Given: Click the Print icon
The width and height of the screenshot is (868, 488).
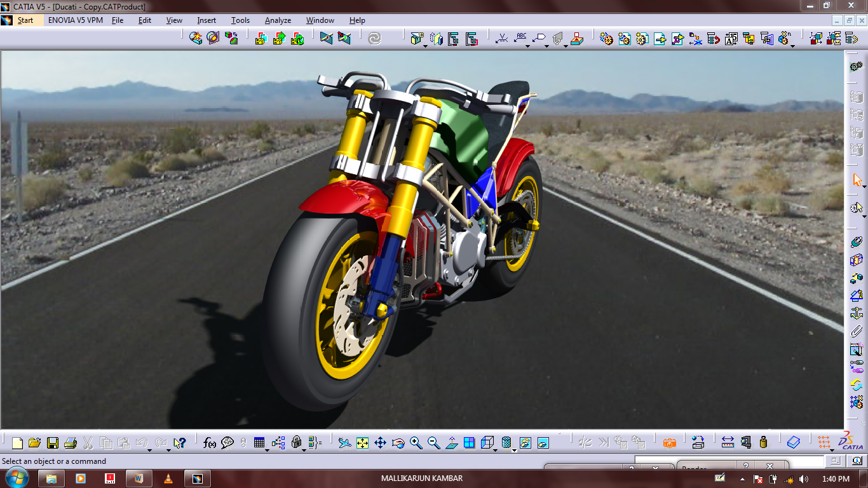Looking at the screenshot, I should (71, 443).
